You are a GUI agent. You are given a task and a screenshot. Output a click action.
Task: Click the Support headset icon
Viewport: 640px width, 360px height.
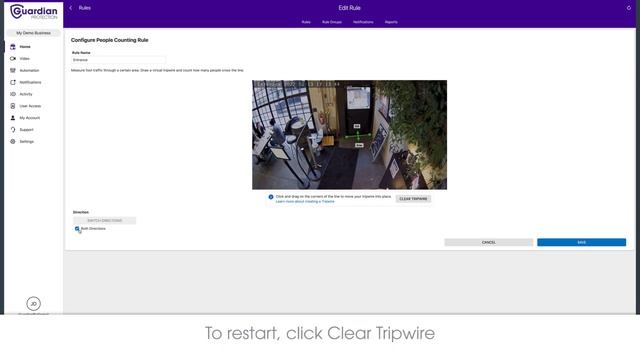tap(13, 130)
